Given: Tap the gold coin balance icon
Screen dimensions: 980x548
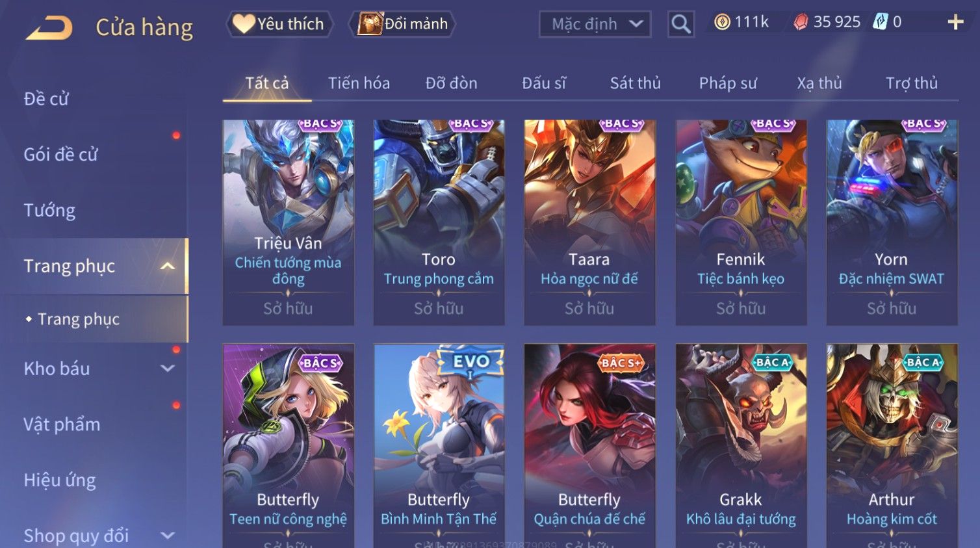Looking at the screenshot, I should coord(722,22).
